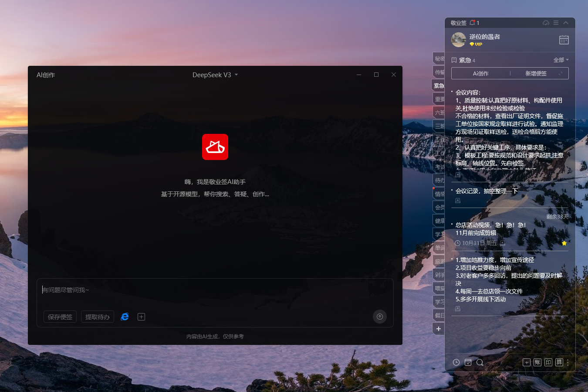
Task: Toggle the yellow star on 总店活动视频 note
Action: click(x=564, y=243)
